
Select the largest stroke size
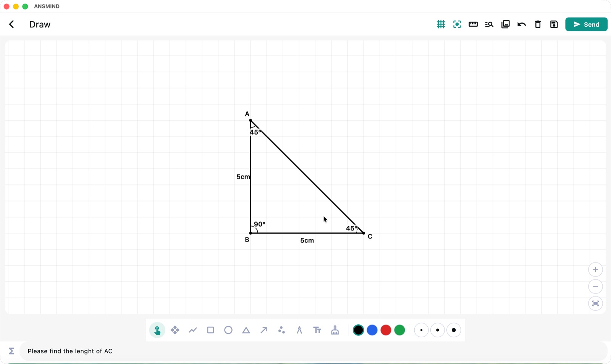tap(454, 330)
